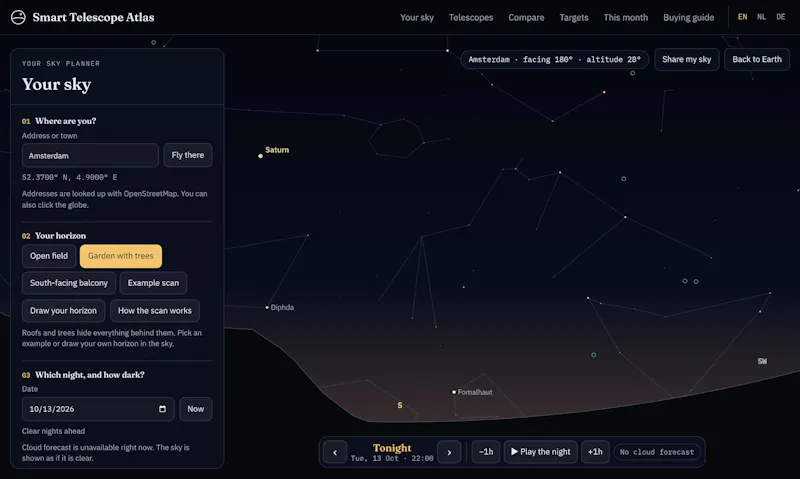Screen dimensions: 800x479
Task: Step back one hour with −1h
Action: [x=486, y=452]
